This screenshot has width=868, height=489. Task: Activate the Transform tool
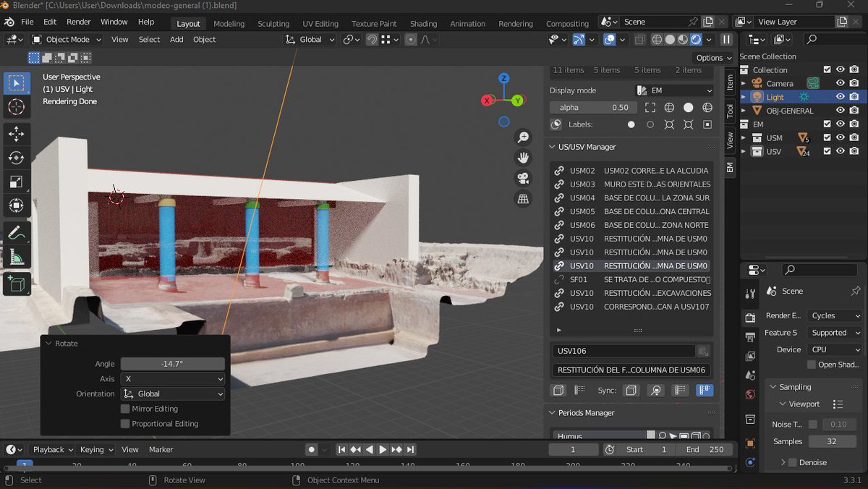[16, 205]
